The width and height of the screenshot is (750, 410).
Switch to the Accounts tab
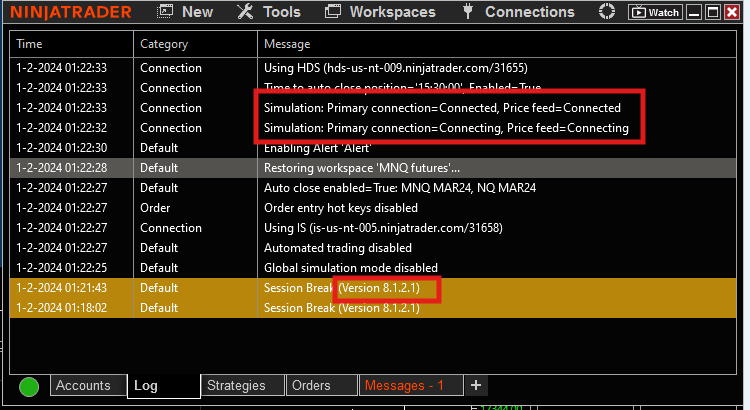click(83, 385)
